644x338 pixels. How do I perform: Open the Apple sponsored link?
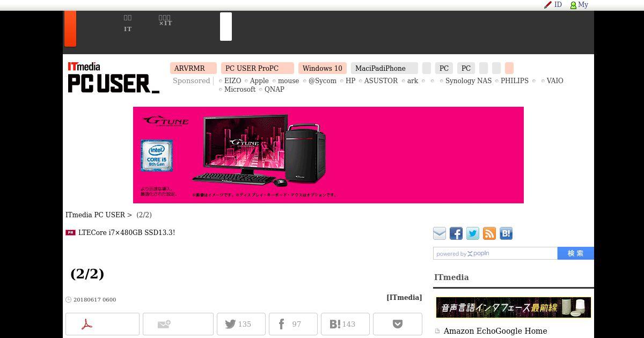tap(259, 81)
